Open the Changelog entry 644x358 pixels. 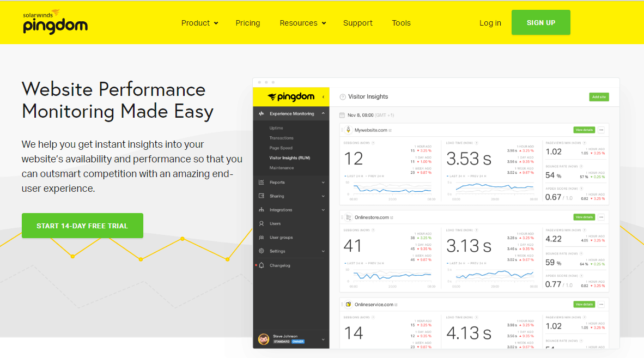pyautogui.click(x=280, y=265)
